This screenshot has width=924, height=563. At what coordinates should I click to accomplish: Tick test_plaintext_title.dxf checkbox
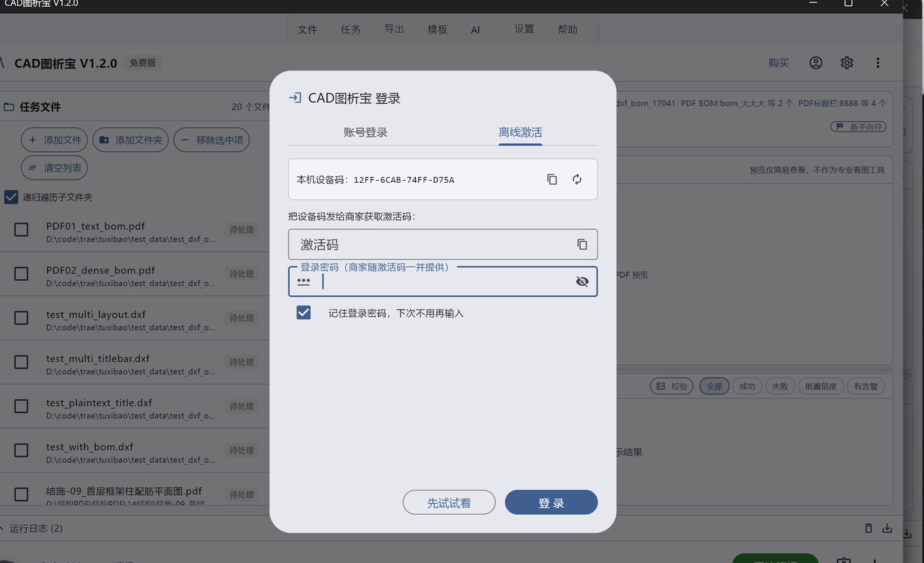coord(21,406)
